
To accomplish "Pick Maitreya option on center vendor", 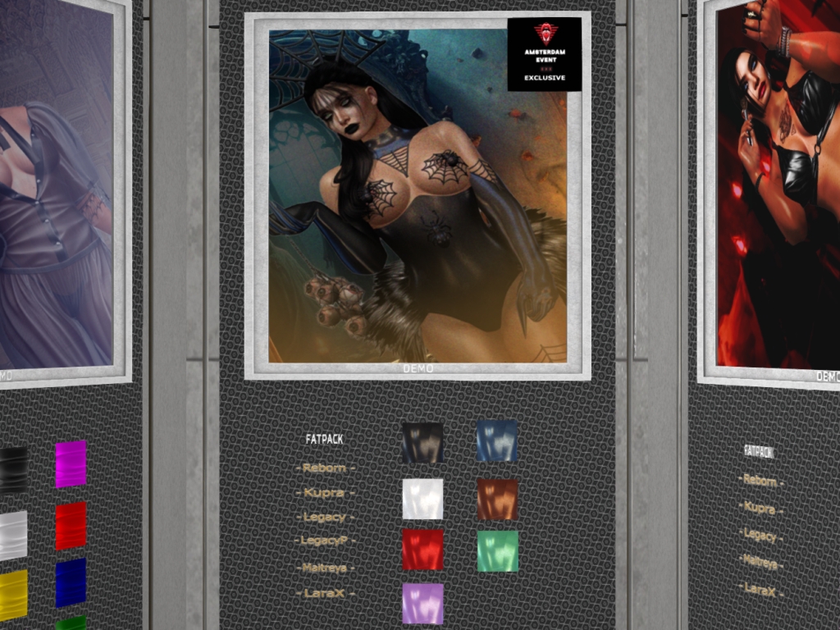I will [x=325, y=568].
